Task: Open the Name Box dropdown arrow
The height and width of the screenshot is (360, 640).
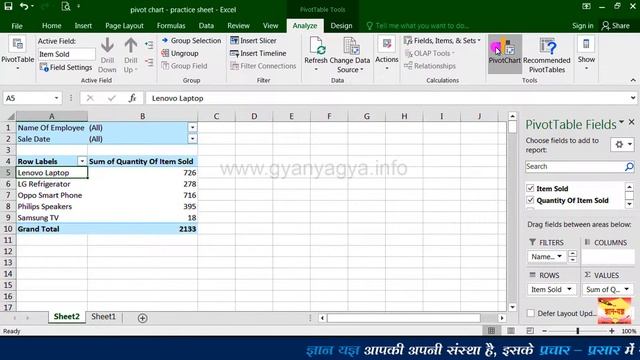Action: [56, 98]
